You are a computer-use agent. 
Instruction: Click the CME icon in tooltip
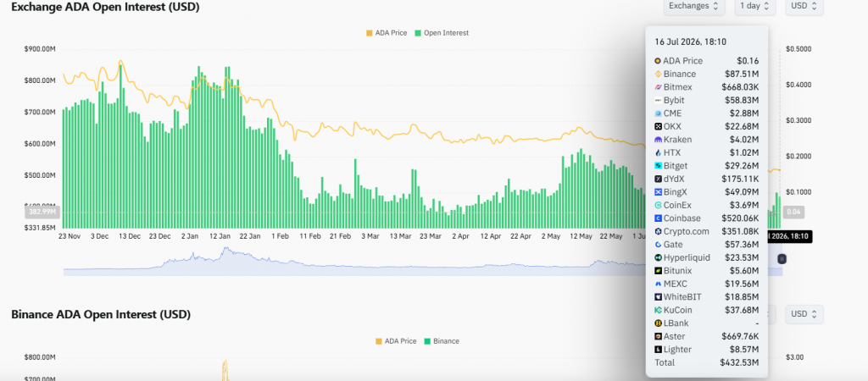[x=658, y=113]
